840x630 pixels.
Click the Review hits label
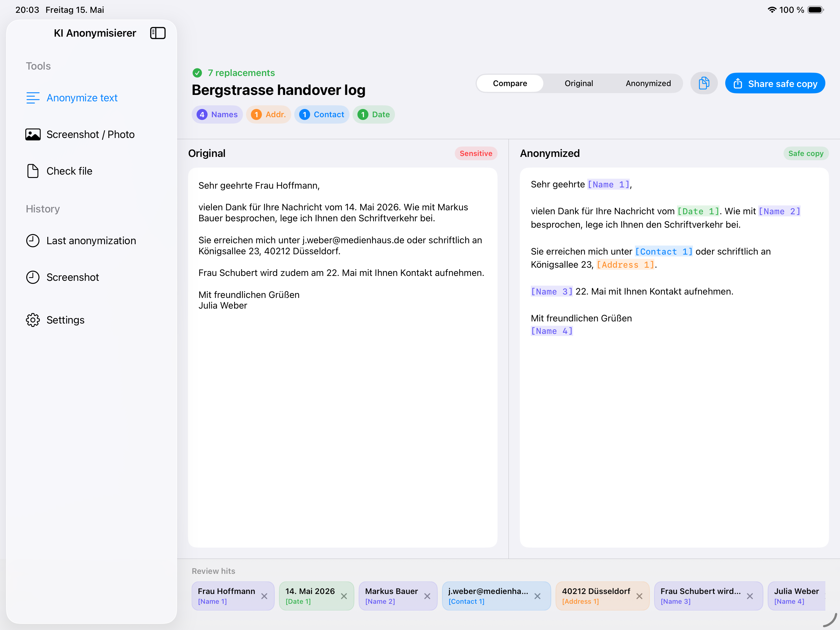(x=213, y=571)
